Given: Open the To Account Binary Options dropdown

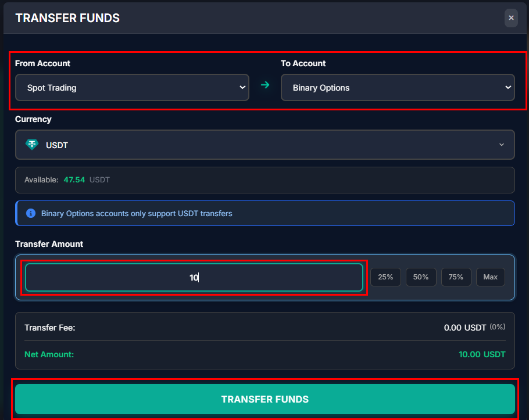Looking at the screenshot, I should 398,88.
